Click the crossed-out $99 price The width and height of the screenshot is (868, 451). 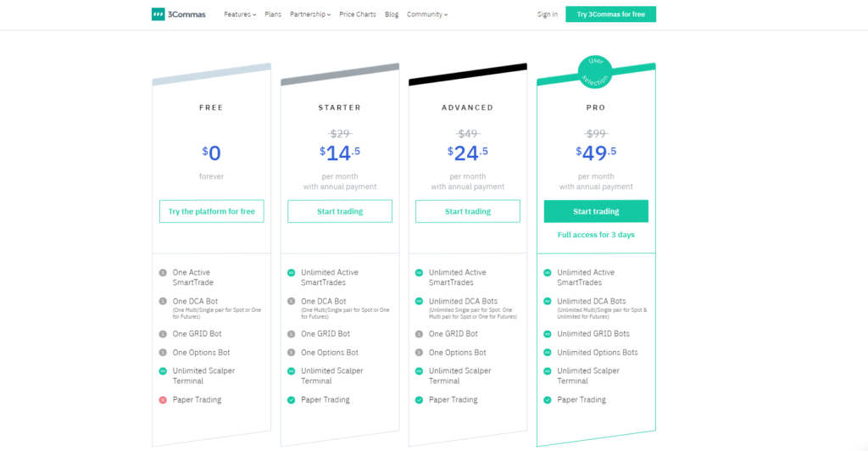coord(596,133)
